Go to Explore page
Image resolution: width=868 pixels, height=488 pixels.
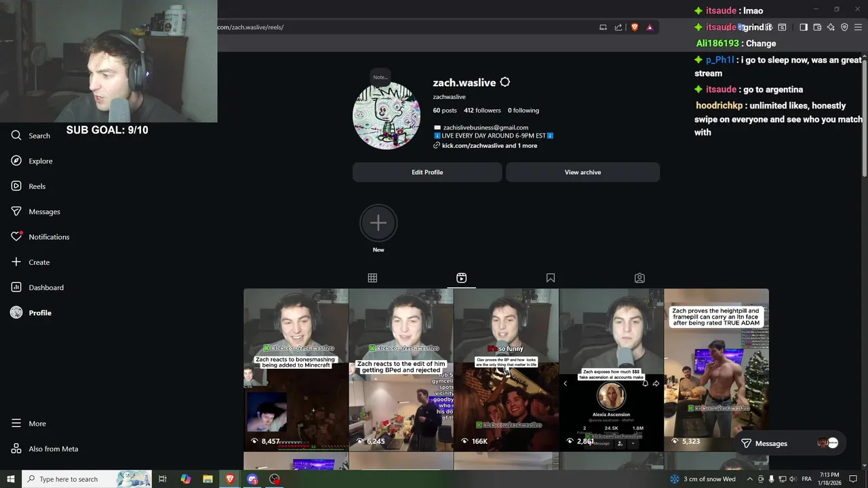click(x=32, y=161)
